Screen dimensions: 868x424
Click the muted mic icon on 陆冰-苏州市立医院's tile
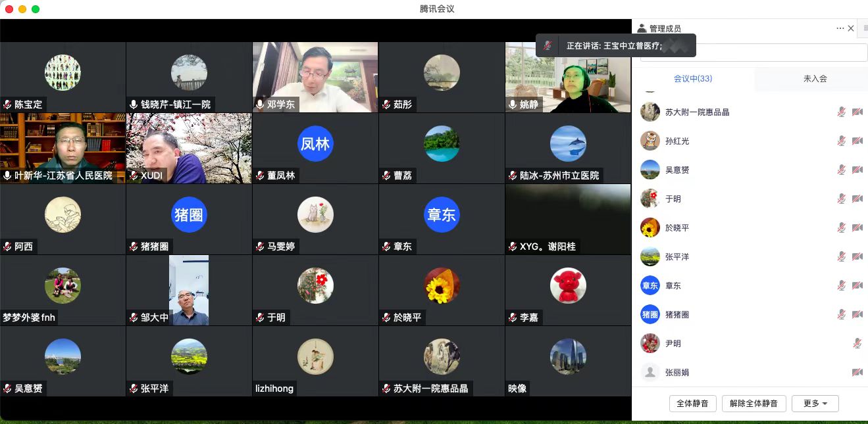point(513,176)
